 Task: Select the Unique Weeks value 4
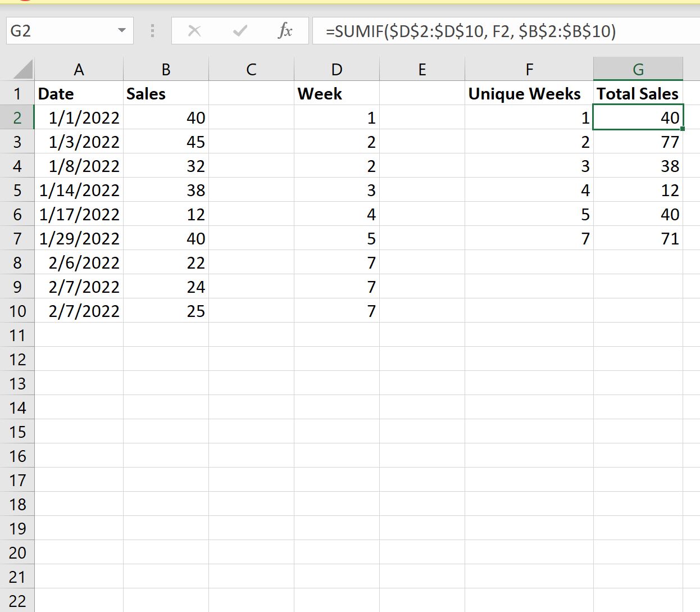529,190
